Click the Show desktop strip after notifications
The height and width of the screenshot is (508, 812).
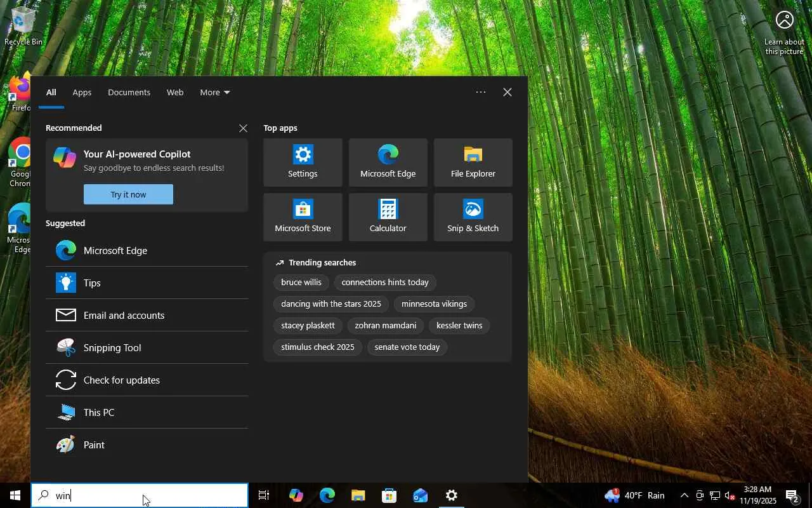(x=809, y=495)
